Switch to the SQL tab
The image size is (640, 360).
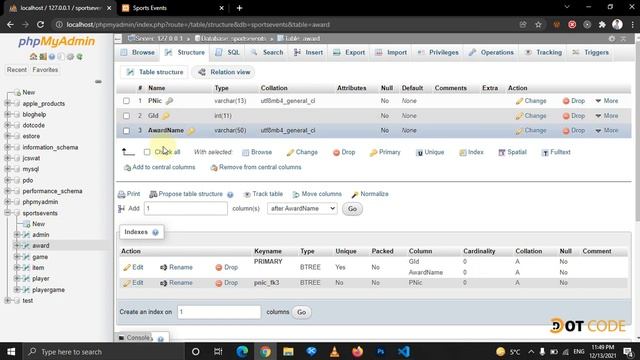pos(228,53)
